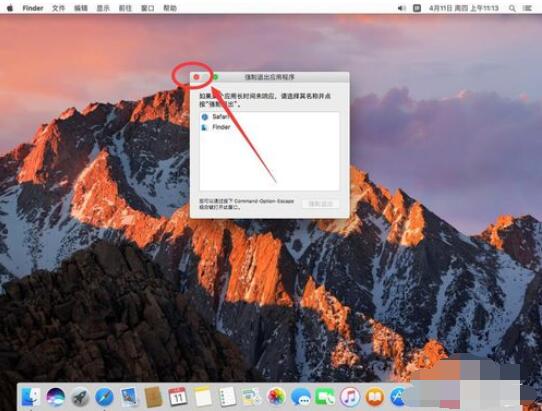Launch Siri from the Dock
Screen dimensions: 542x411
pyautogui.click(x=55, y=396)
